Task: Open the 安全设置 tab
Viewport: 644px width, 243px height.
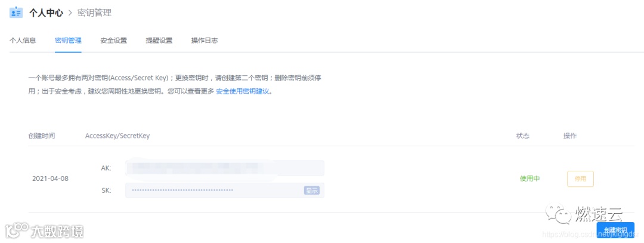Action: 114,40
